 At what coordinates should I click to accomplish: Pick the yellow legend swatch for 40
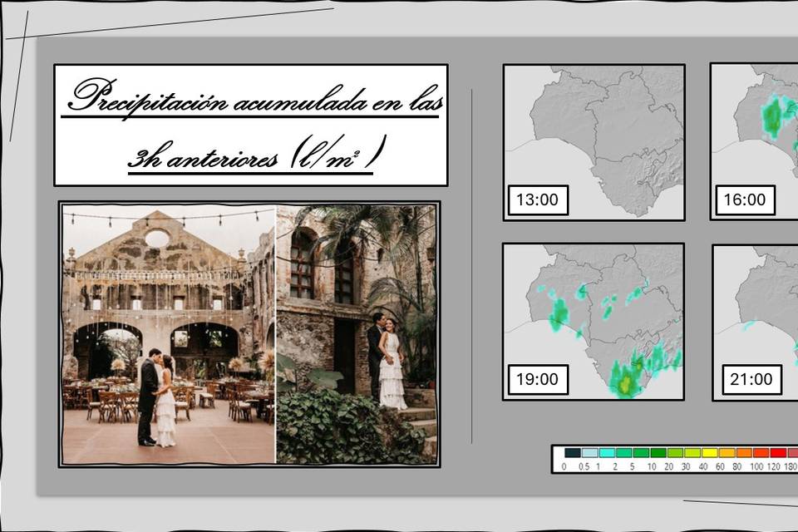click(x=709, y=452)
